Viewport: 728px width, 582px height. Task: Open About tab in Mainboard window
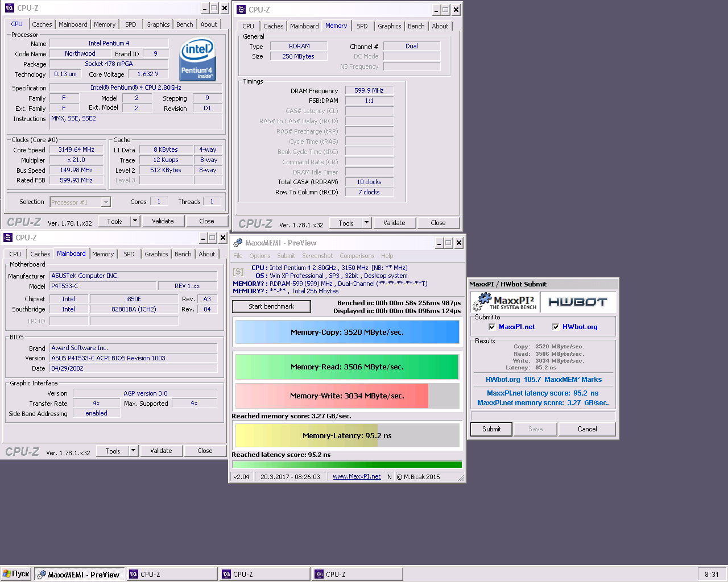(207, 254)
